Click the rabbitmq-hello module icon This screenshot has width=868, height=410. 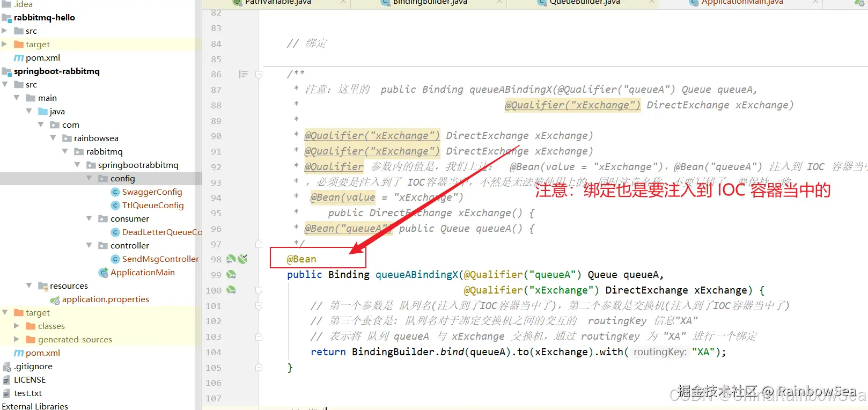[x=7, y=18]
